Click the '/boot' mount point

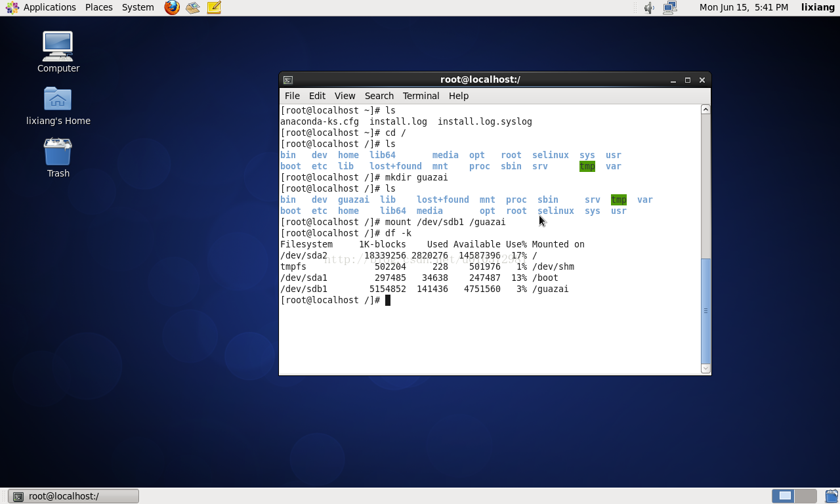coord(545,278)
